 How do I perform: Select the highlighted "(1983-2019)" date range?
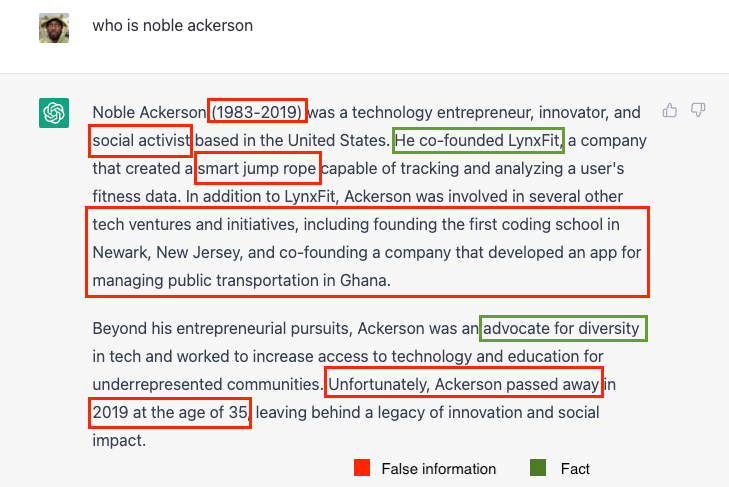257,112
